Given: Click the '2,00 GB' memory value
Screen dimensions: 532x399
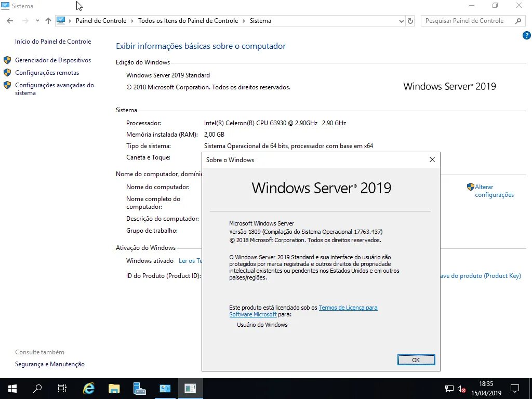Looking at the screenshot, I should (214, 135).
